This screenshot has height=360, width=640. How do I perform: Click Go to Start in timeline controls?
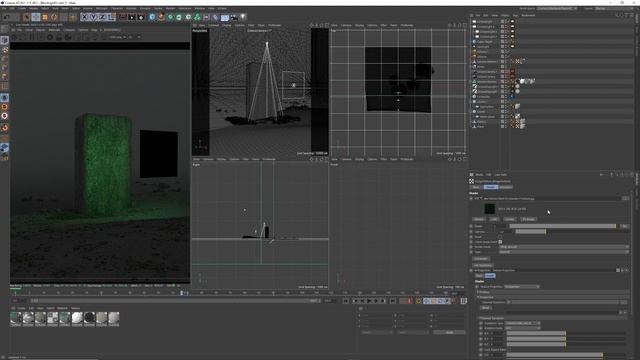point(346,301)
